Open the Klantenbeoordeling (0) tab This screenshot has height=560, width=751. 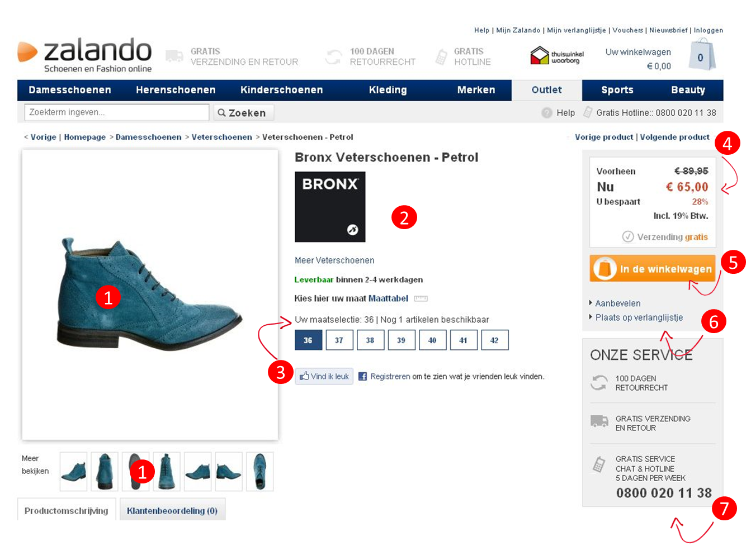pos(172,510)
